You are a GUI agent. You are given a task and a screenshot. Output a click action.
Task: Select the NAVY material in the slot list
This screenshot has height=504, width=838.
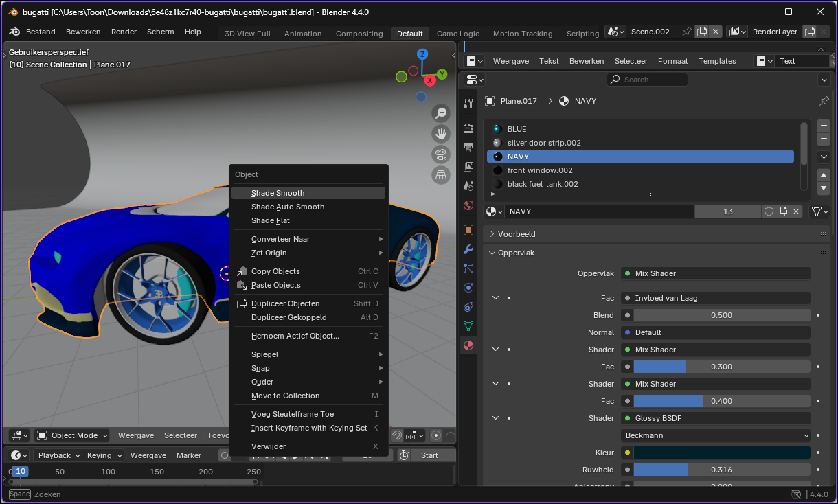coord(639,157)
